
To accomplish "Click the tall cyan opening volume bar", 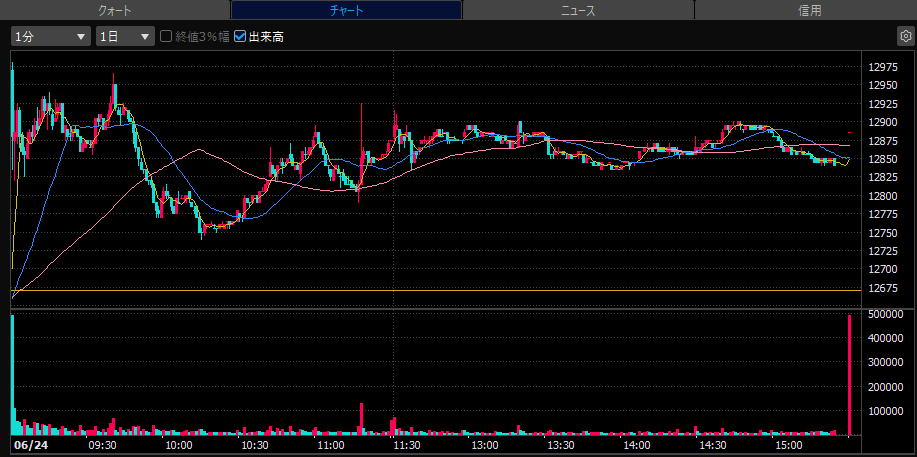I will coord(13,375).
